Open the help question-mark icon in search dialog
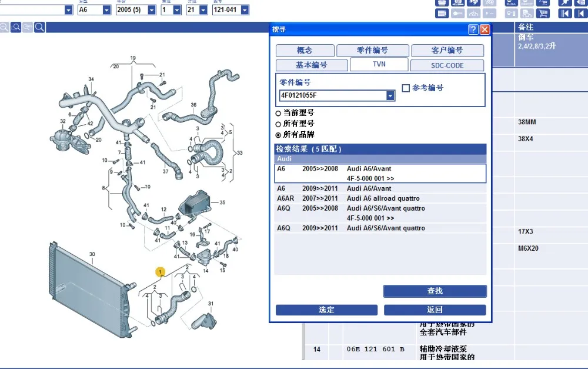The image size is (588, 369). 473,29
